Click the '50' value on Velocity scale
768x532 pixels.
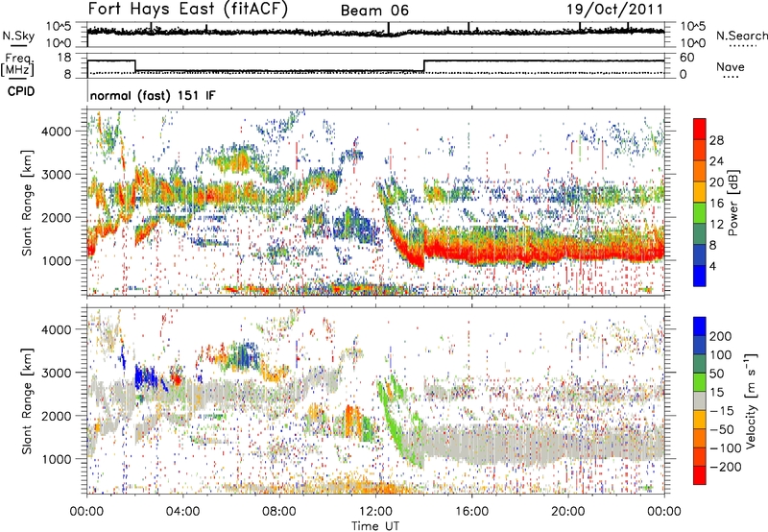[x=716, y=374]
